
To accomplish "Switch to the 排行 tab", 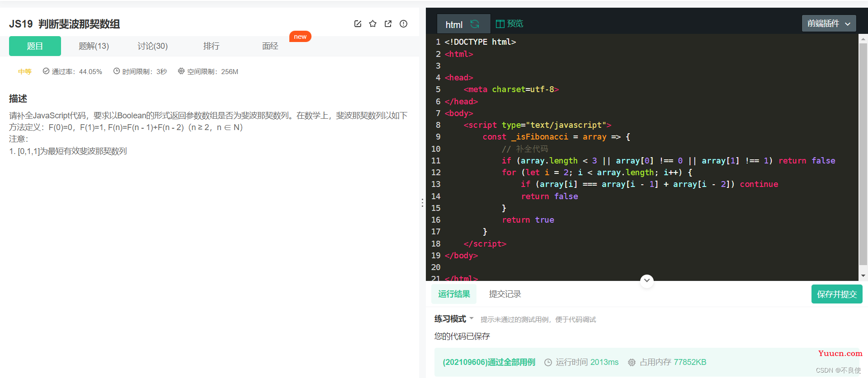I will pyautogui.click(x=211, y=46).
